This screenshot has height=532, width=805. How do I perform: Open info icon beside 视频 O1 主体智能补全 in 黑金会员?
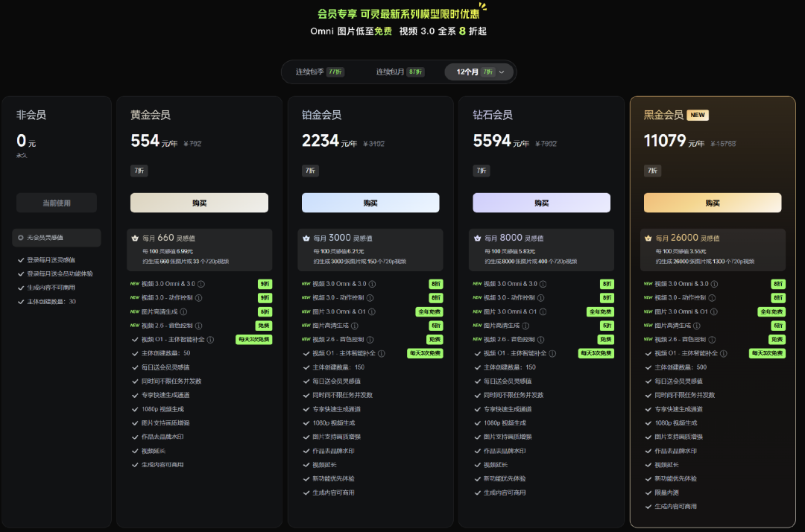pyautogui.click(x=724, y=353)
